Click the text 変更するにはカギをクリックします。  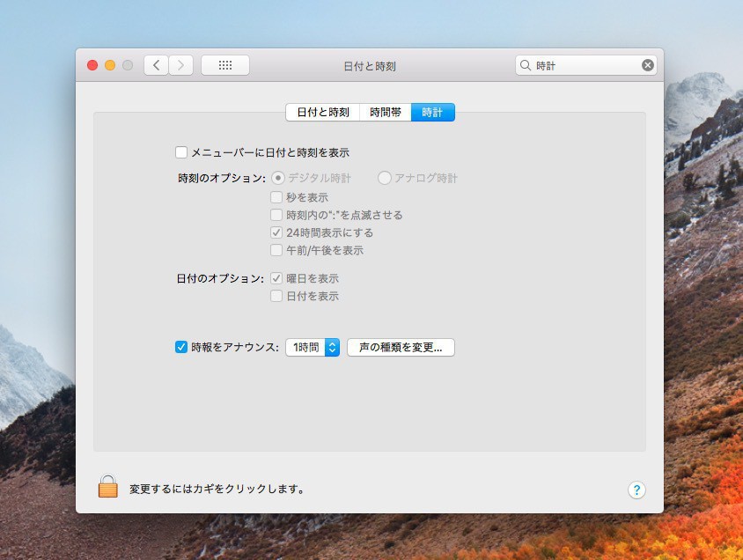point(217,489)
